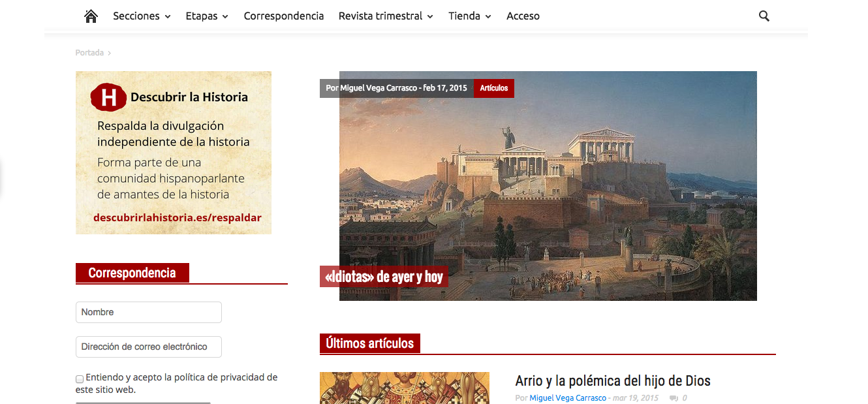Click the Artículos category tag
Viewport: 868px width, 404px height.
pos(494,88)
